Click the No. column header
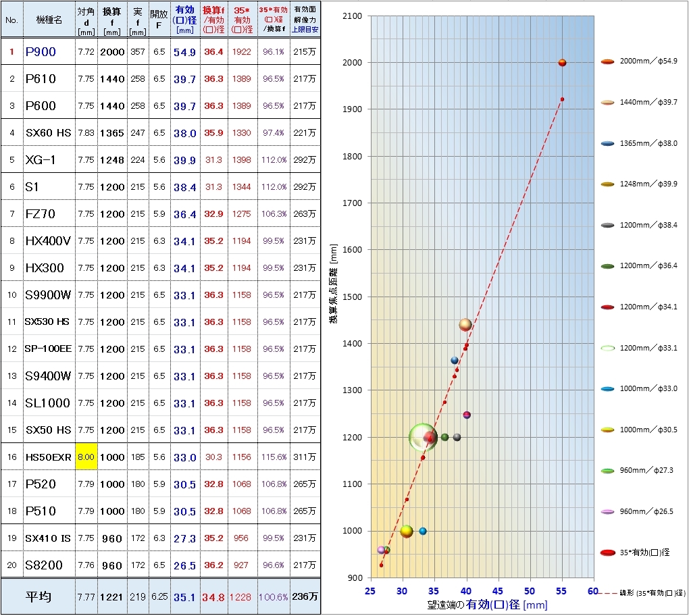The width and height of the screenshot is (689, 616). pos(12,20)
